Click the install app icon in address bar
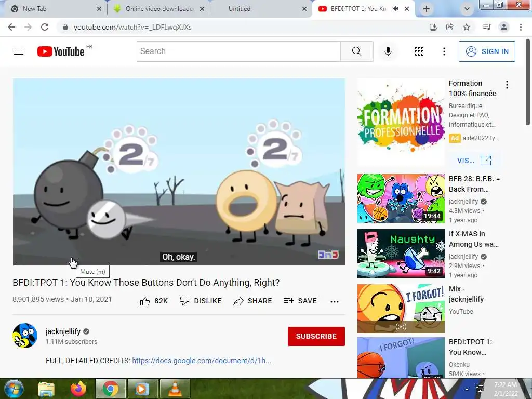The height and width of the screenshot is (399, 532). coord(433,27)
